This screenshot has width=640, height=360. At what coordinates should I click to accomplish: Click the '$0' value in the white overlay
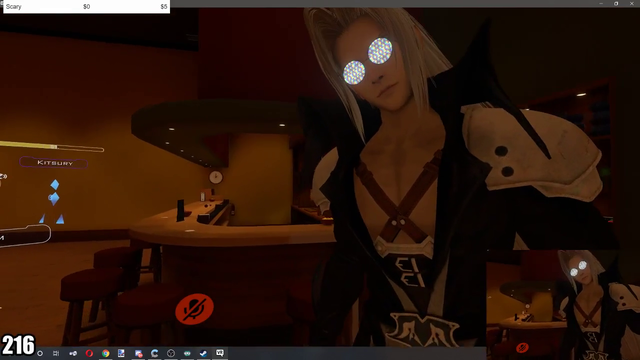point(87,7)
